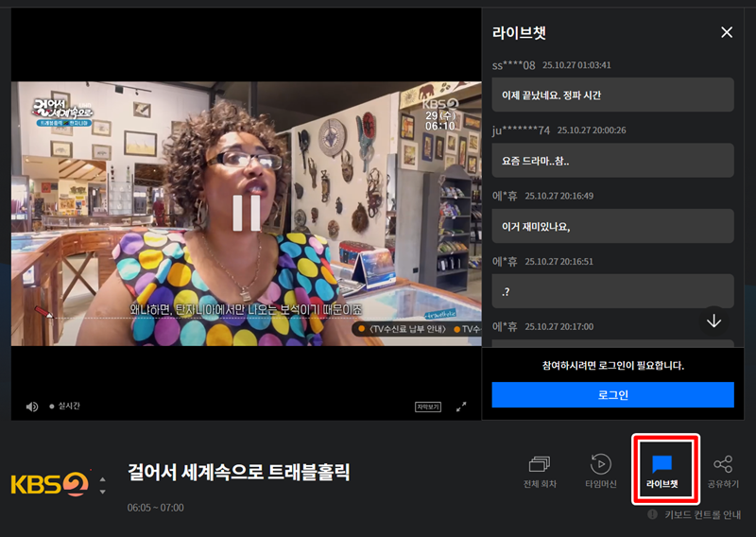The height and width of the screenshot is (537, 756).
Task: Open 전체 회차 episode list
Action: click(x=540, y=471)
